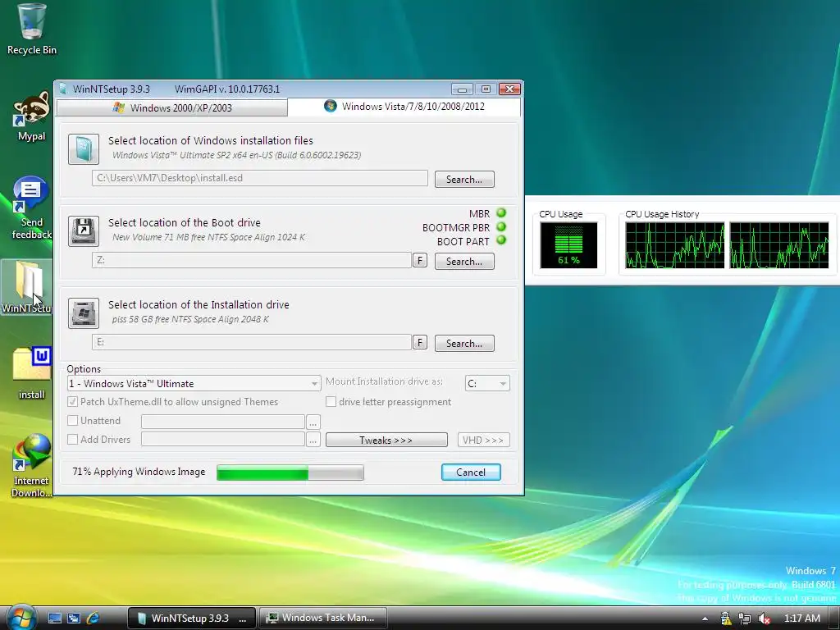The height and width of the screenshot is (630, 840).
Task: Click the piss 58 GB free NTFS text
Action: coord(190,319)
